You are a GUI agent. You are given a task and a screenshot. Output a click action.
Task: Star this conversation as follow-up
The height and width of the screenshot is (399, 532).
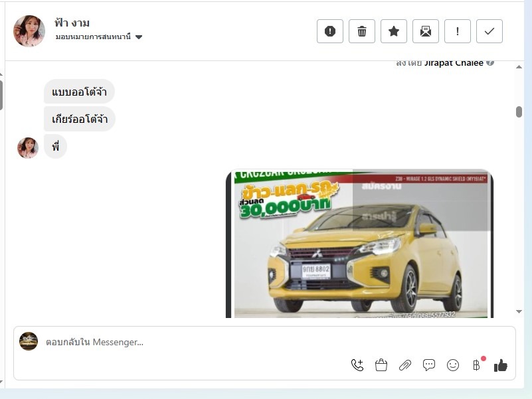[394, 31]
